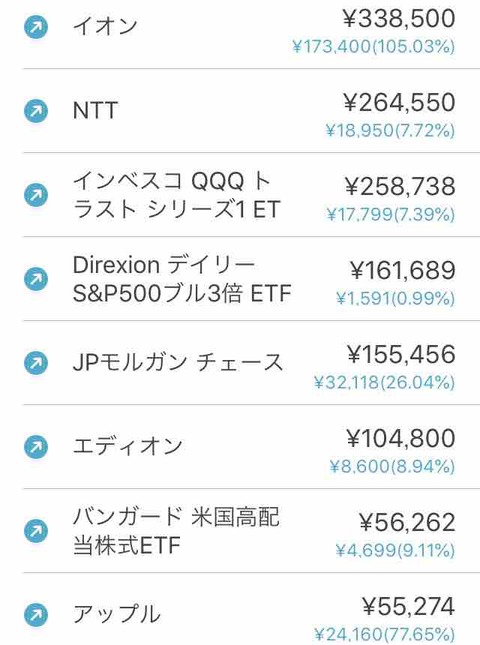Select Direxion デイリー S&P500ブル3倍 ETF entry
This screenshot has height=645, width=480.
[x=182, y=279]
